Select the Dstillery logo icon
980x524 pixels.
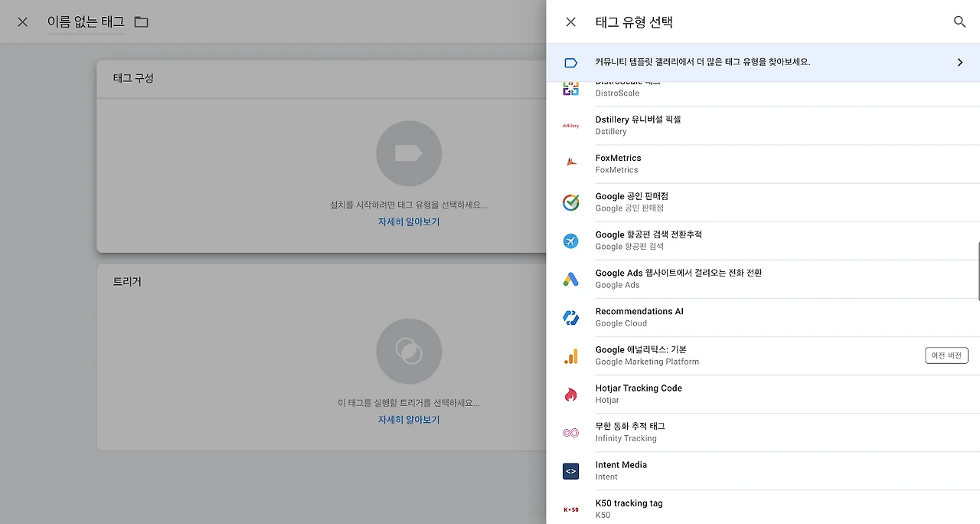(x=570, y=126)
